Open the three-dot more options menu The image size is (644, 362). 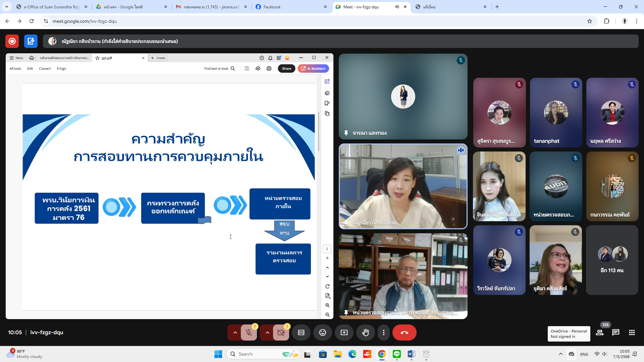pos(384,333)
